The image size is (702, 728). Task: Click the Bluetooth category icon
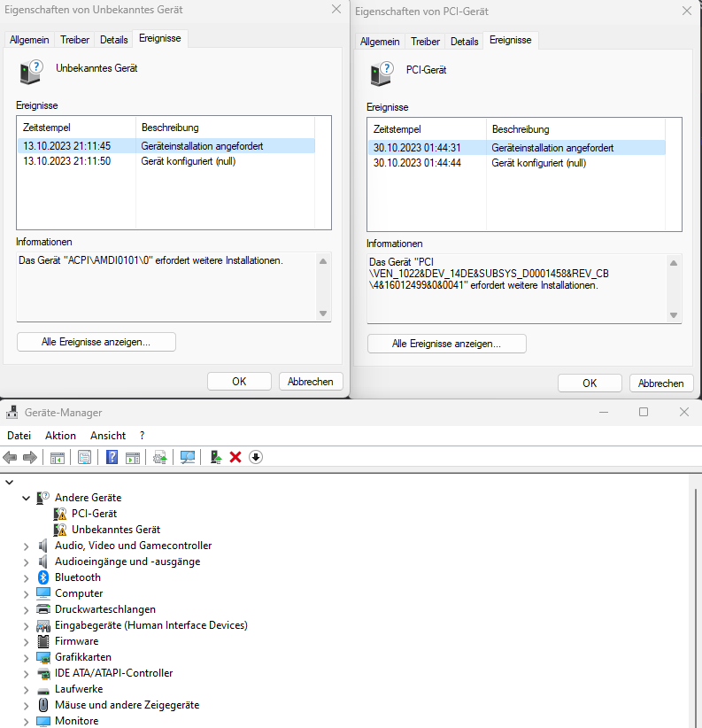43,577
